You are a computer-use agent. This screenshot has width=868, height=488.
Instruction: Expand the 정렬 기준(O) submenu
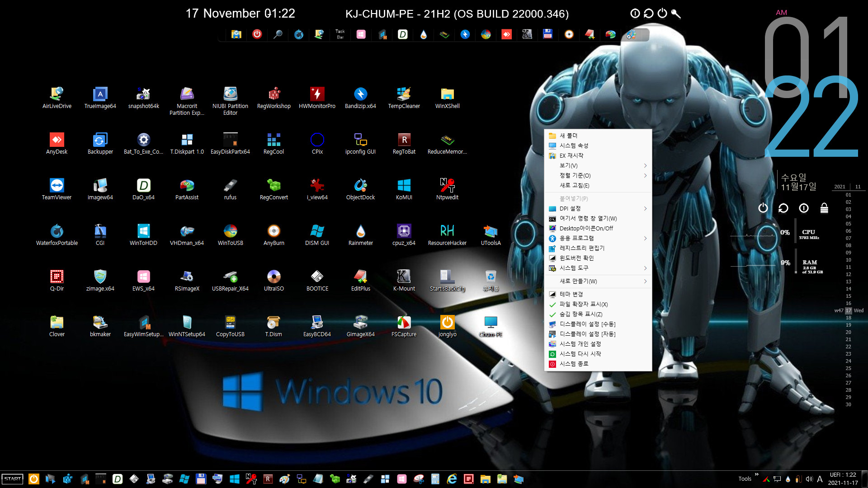[x=598, y=175]
